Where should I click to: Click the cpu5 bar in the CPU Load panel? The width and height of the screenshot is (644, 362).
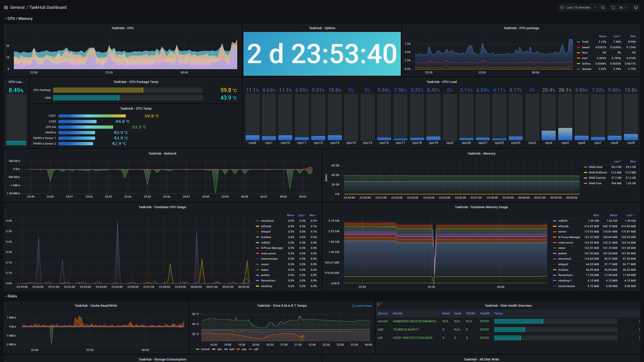(x=565, y=134)
